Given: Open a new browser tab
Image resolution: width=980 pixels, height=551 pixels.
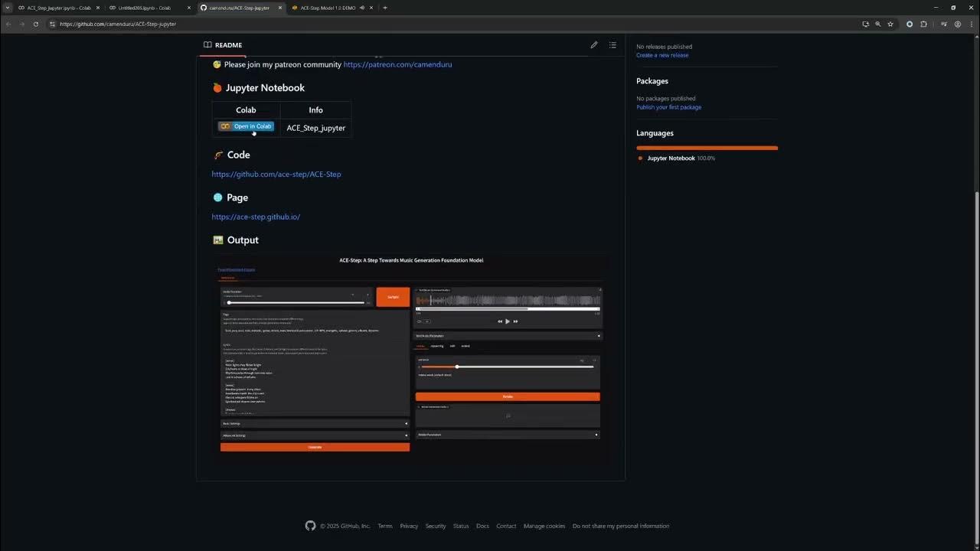Looking at the screenshot, I should click(384, 8).
